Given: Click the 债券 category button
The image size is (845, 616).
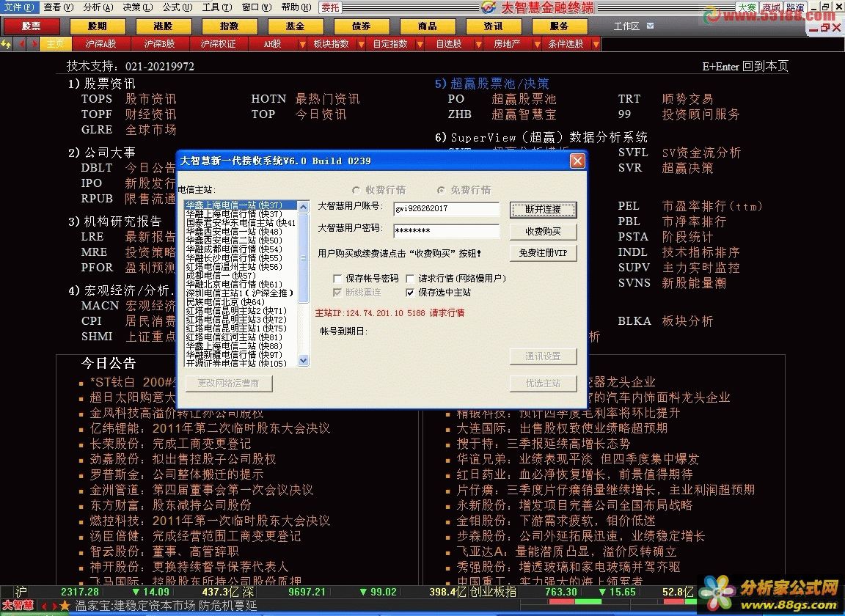Looking at the screenshot, I should pyautogui.click(x=361, y=26).
